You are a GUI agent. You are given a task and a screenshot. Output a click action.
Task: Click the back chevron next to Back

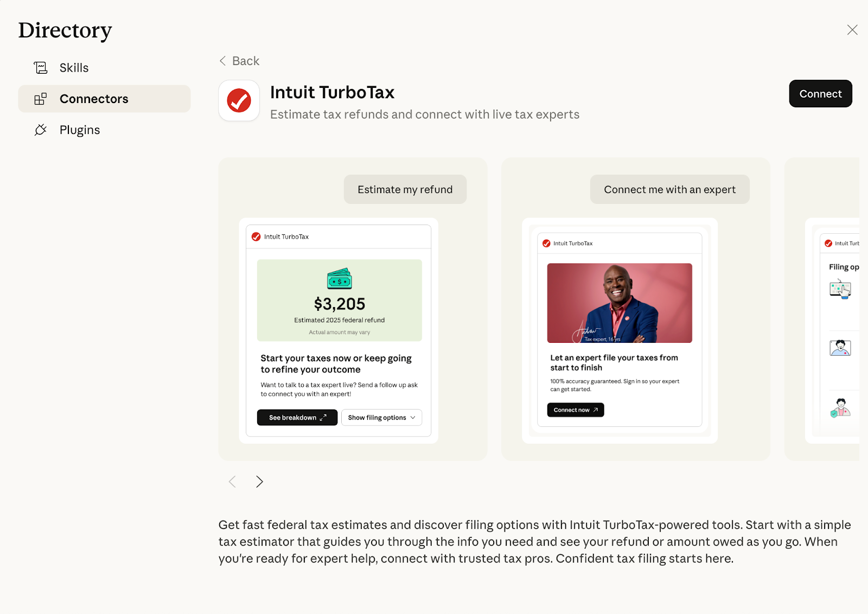pyautogui.click(x=222, y=61)
